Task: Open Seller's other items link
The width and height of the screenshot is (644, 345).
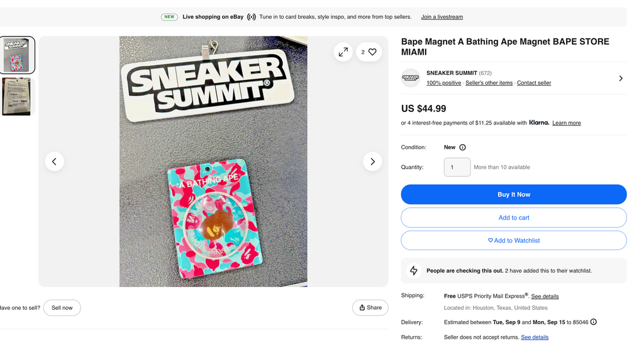Action: click(x=489, y=83)
